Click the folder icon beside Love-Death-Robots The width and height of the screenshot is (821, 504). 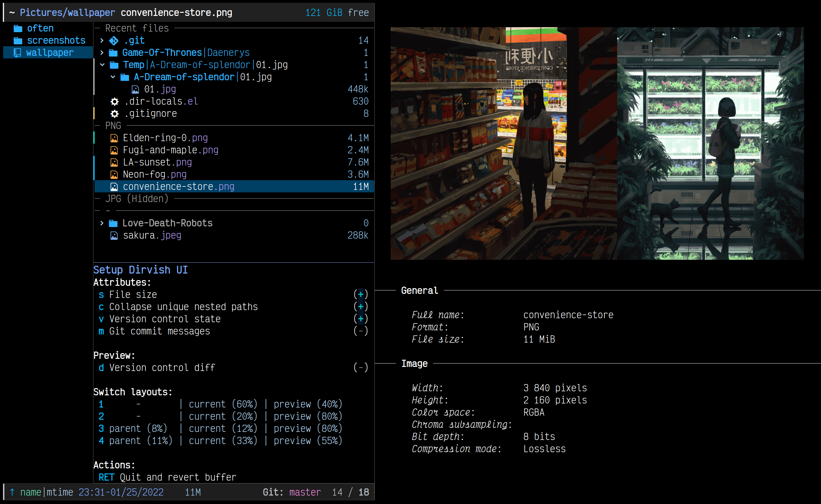click(113, 223)
